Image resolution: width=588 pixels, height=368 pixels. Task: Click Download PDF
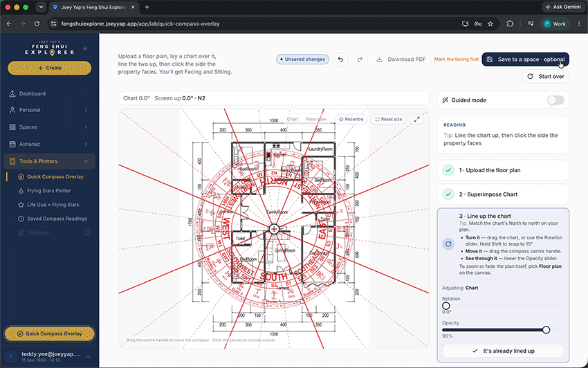[x=401, y=59]
